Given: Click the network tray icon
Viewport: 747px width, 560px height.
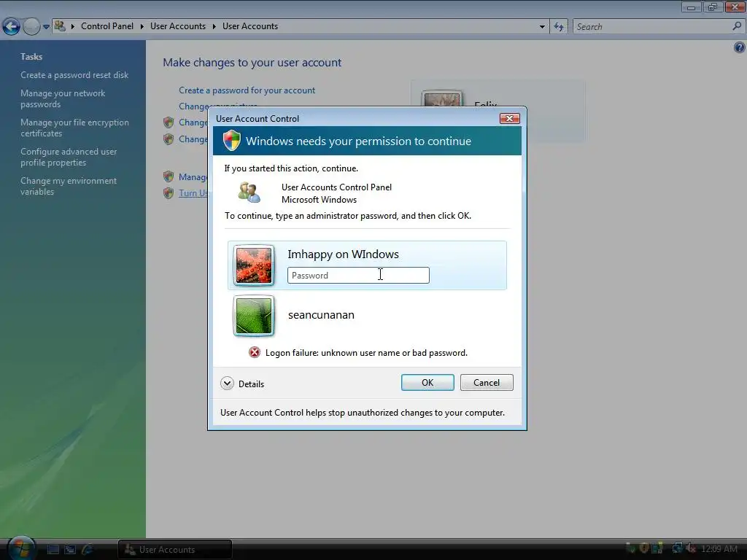Looking at the screenshot, I should point(677,548).
